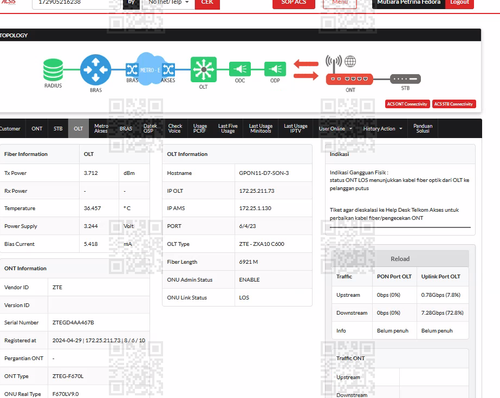Click the Bias Current value 5.418
Image resolution: width=500 pixels, height=398 pixels.
tap(91, 244)
